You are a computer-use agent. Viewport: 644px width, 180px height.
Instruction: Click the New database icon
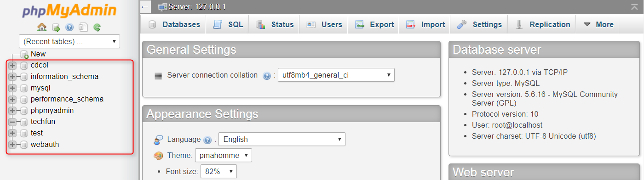24,54
